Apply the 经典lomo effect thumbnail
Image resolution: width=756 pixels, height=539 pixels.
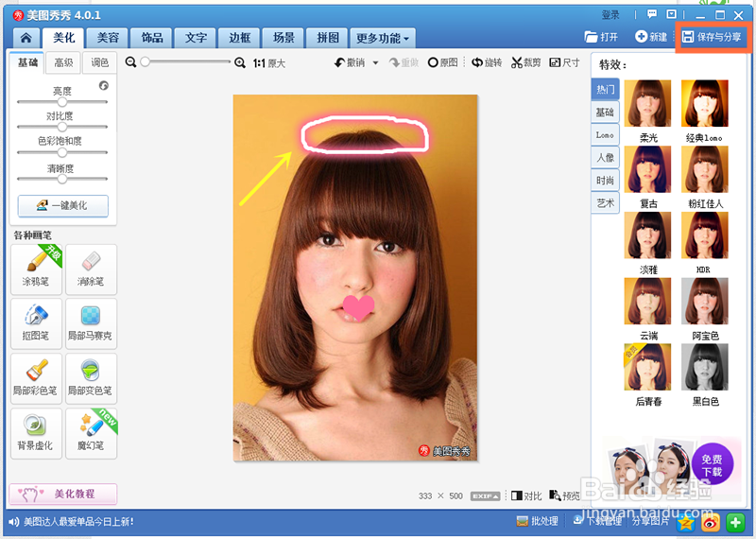click(704, 103)
